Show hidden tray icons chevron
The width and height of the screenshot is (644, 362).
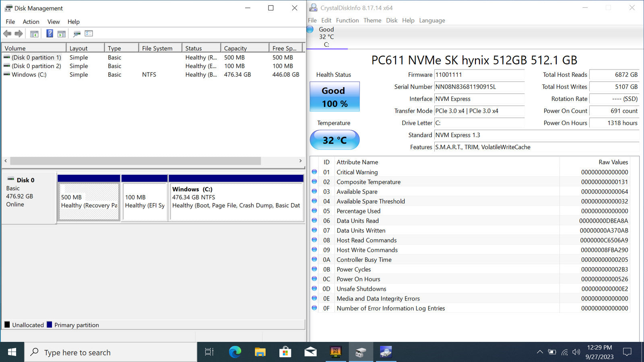[540, 352]
